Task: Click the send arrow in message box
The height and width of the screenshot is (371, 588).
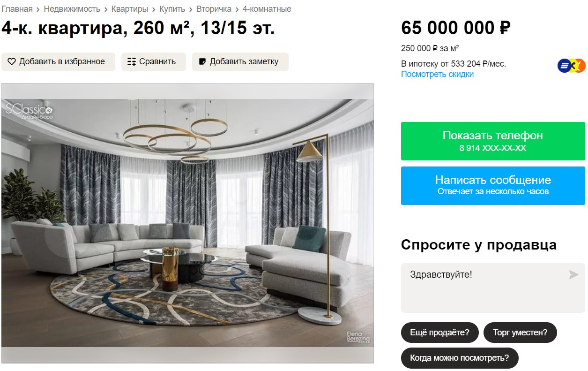Action: [573, 274]
